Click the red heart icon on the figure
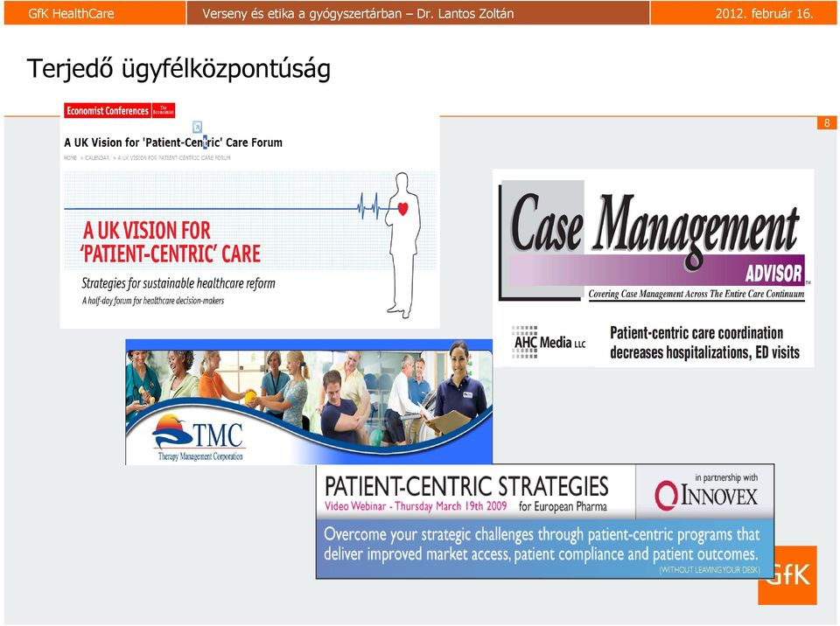 [x=402, y=208]
